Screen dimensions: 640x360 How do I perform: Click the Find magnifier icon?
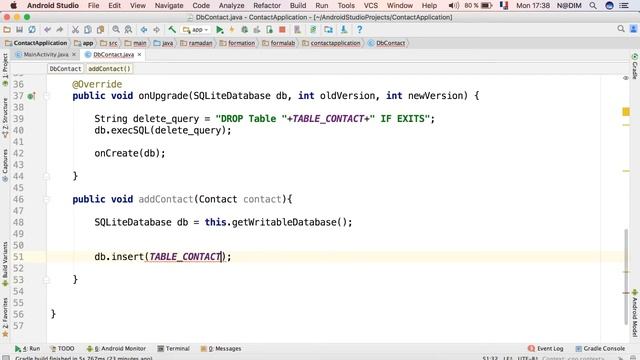point(116,29)
